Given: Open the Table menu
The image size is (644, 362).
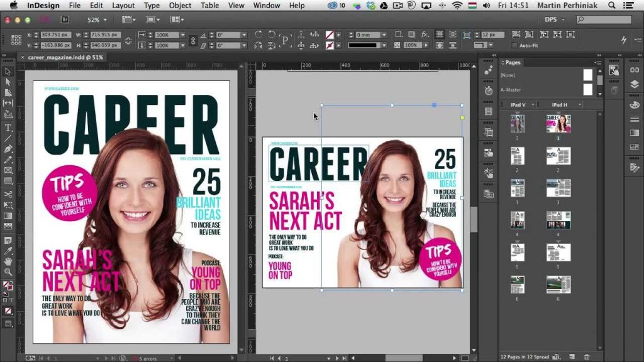Looking at the screenshot, I should (x=209, y=5).
